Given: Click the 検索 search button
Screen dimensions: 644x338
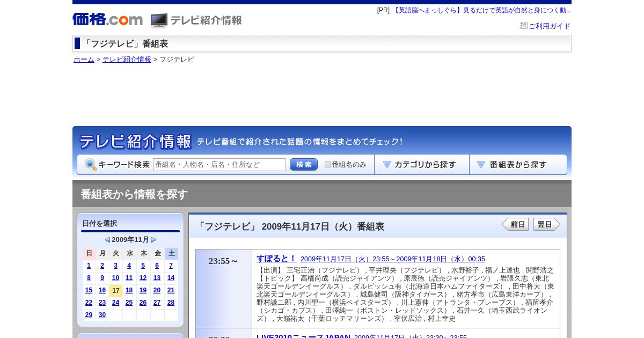Looking at the screenshot, I should (x=304, y=165).
